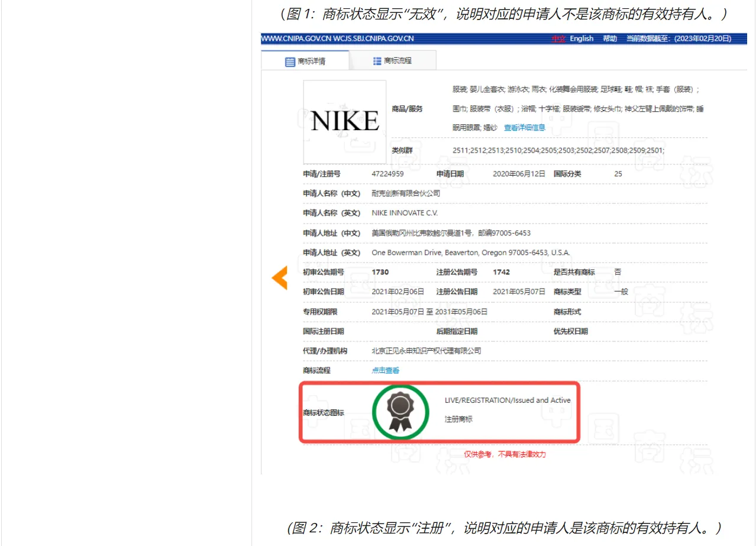Select the text NIKE INNOVATE C.V.

[405, 213]
